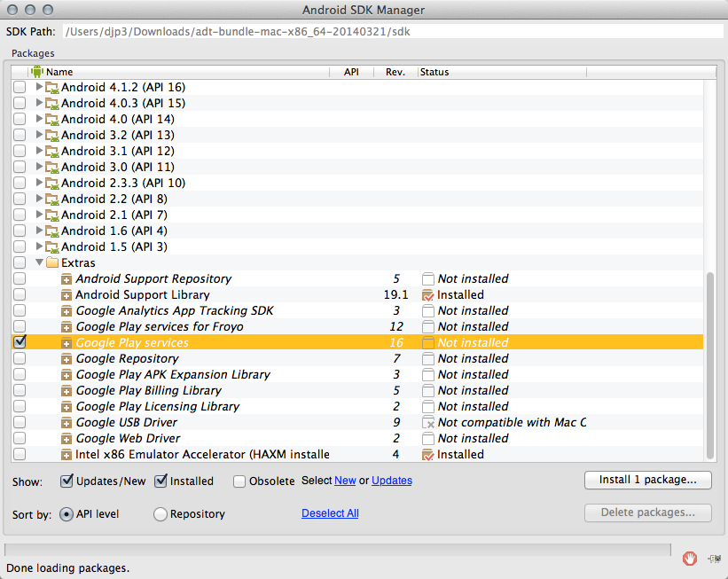Click the Rev. column header
The image size is (728, 579).
[x=395, y=72]
